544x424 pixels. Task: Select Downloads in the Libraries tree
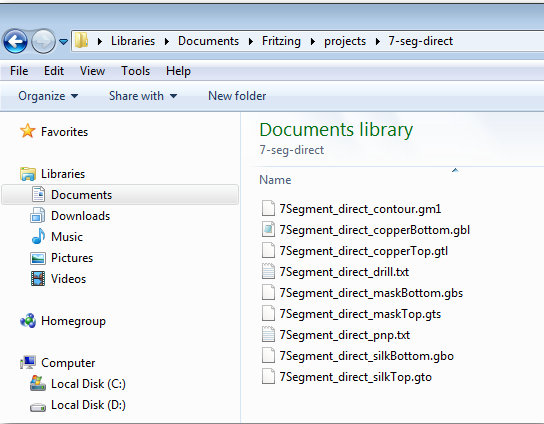pyautogui.click(x=80, y=216)
